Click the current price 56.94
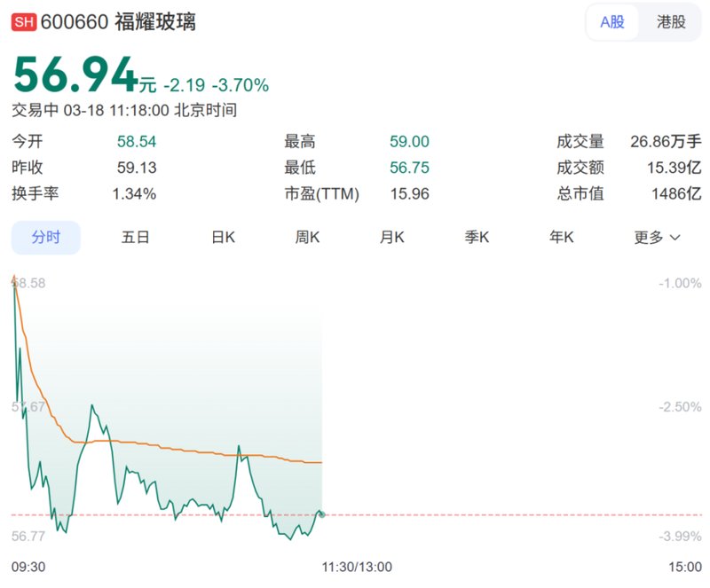The image size is (710, 588). pos(67,78)
